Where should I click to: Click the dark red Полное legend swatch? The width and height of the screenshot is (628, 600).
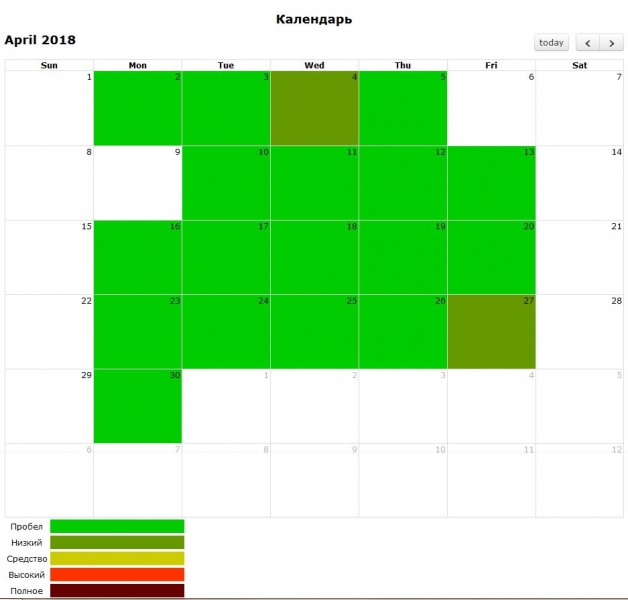pos(117,590)
